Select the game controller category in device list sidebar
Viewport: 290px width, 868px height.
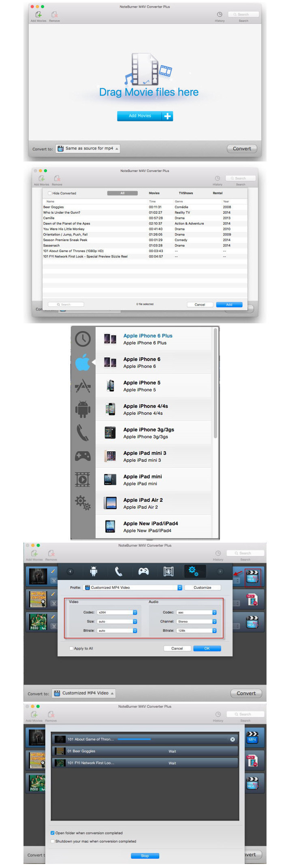(x=83, y=456)
